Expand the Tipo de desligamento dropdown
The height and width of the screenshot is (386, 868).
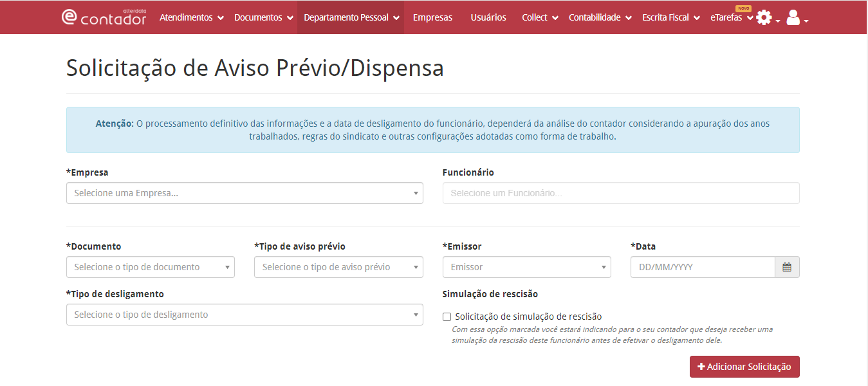pyautogui.click(x=245, y=315)
